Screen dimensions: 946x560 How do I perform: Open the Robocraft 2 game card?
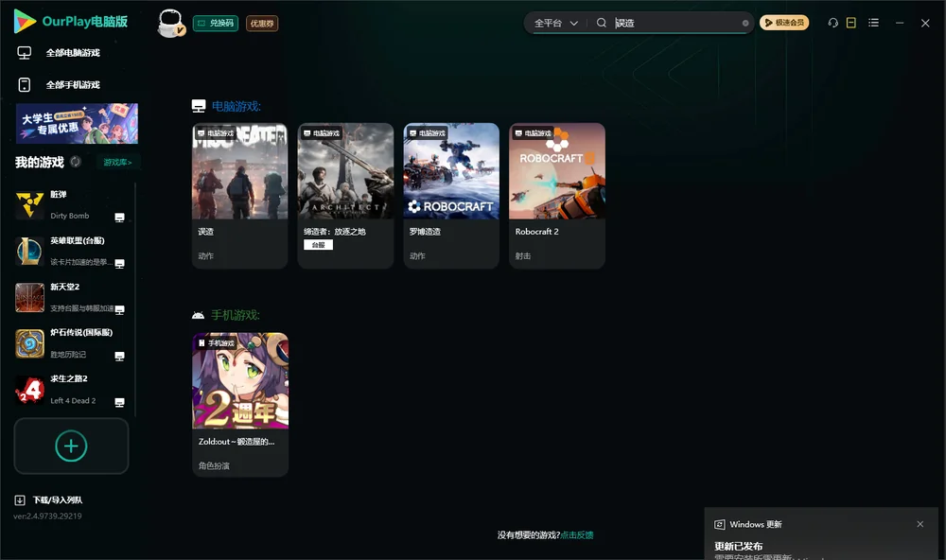click(x=557, y=196)
